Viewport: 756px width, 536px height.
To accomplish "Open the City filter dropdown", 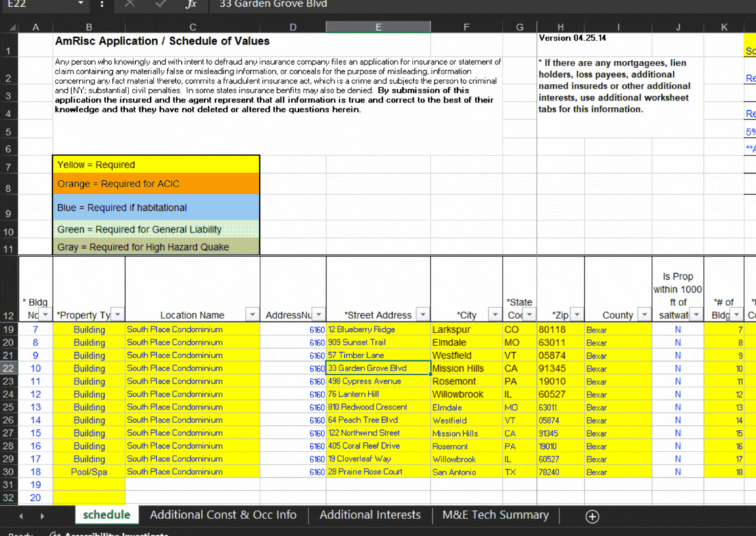I will [495, 315].
